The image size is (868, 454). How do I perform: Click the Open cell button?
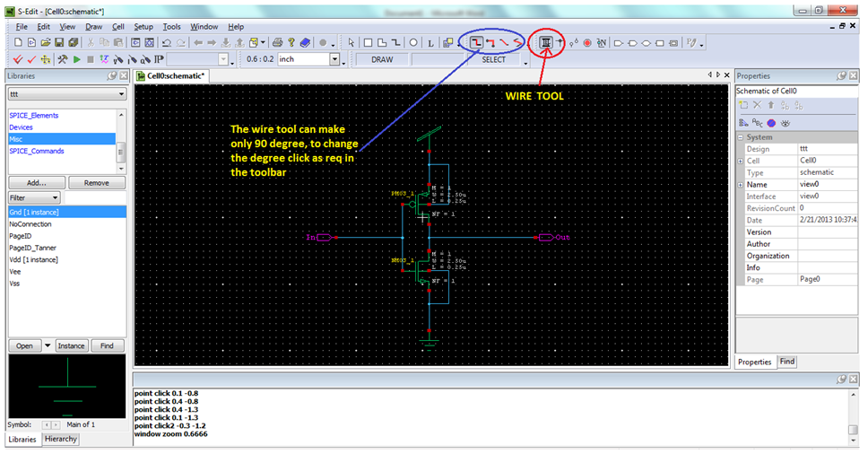[24, 345]
